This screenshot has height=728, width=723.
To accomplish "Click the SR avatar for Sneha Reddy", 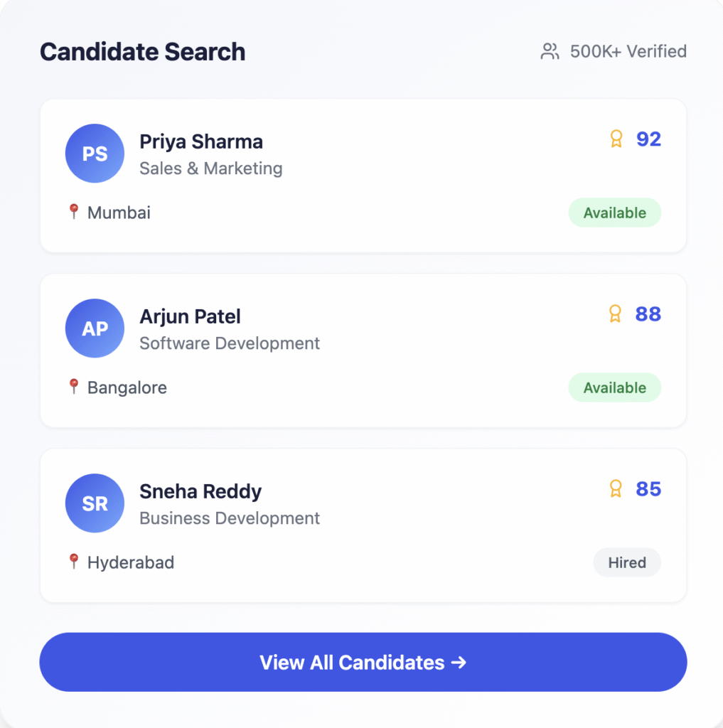I will tap(95, 503).
